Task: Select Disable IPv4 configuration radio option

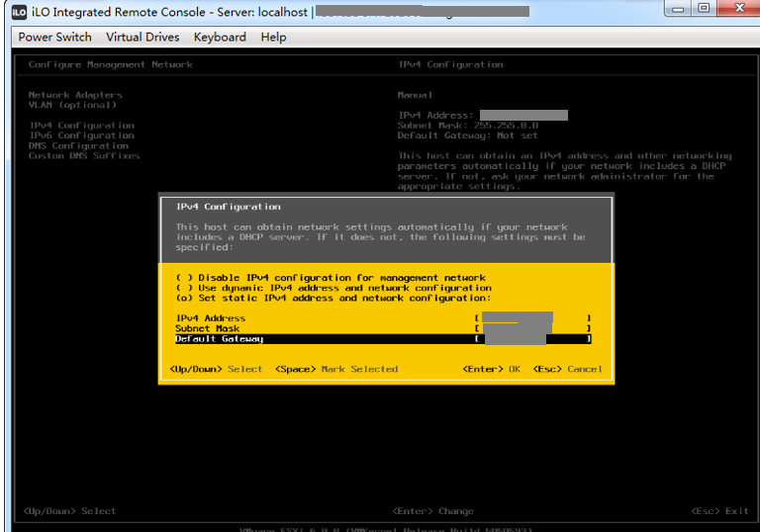Action: 331,278
